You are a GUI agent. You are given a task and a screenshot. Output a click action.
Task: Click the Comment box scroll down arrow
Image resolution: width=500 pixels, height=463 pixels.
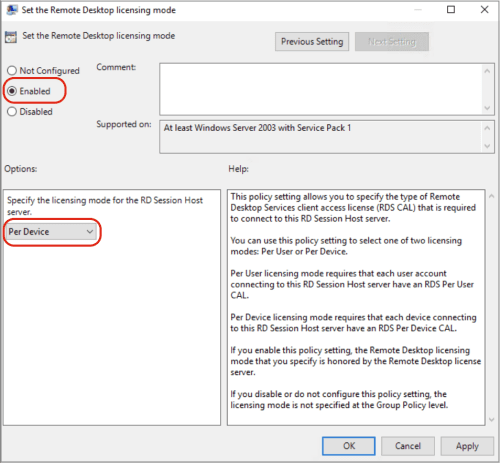click(487, 108)
